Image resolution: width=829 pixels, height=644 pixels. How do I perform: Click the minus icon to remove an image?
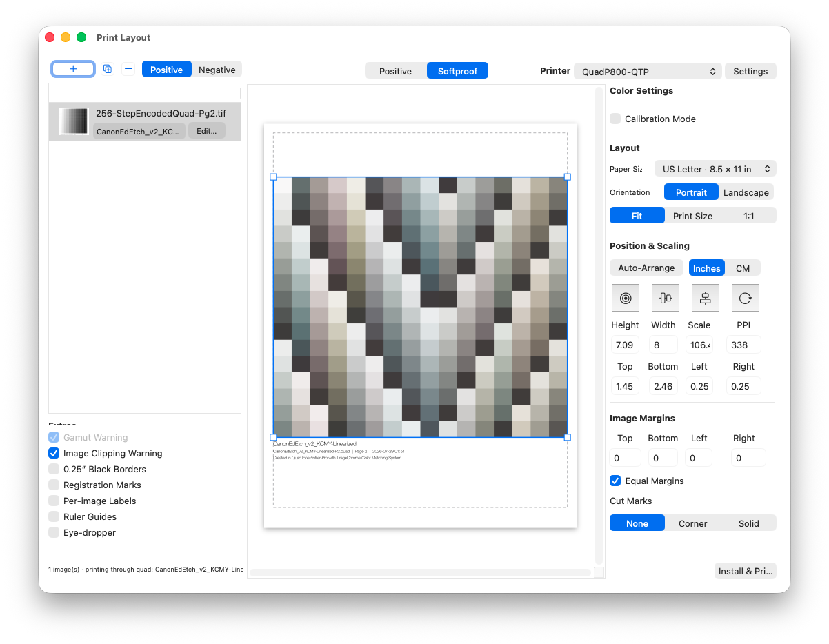click(x=128, y=69)
